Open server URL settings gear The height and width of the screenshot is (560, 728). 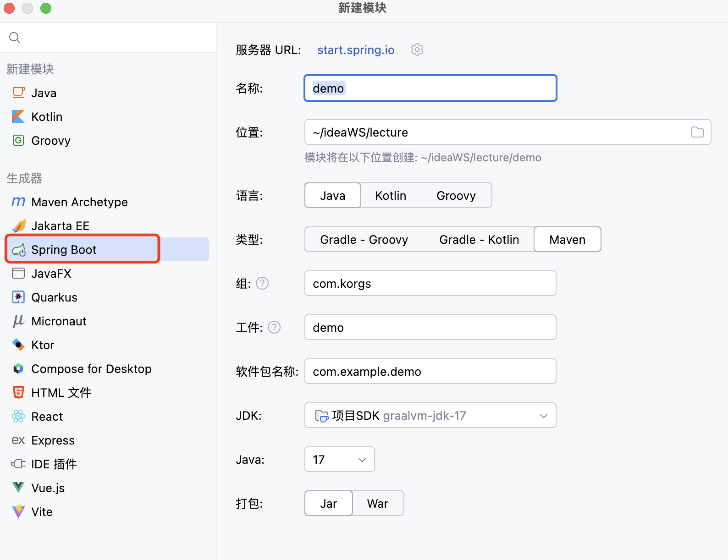click(417, 49)
